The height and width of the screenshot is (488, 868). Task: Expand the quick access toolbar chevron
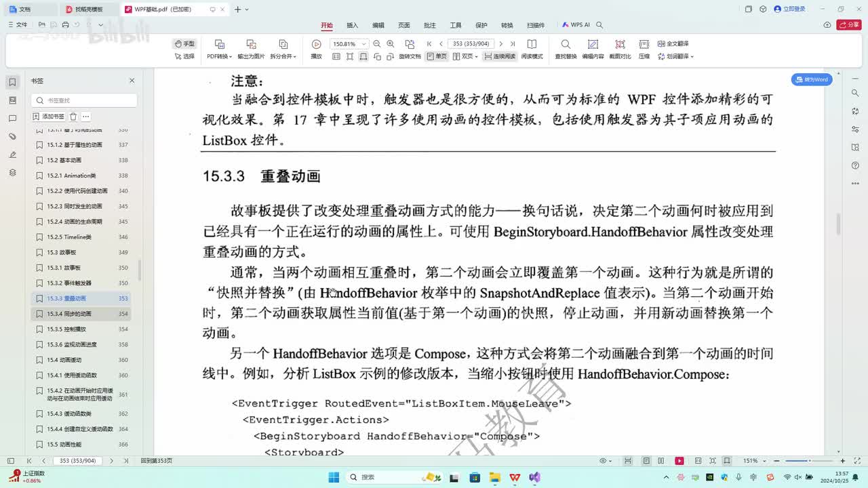[101, 25]
